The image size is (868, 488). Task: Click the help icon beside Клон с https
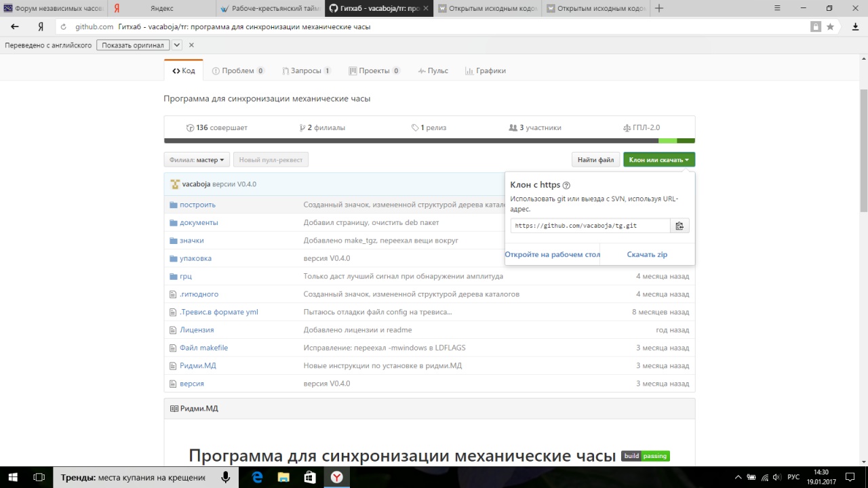coord(567,185)
